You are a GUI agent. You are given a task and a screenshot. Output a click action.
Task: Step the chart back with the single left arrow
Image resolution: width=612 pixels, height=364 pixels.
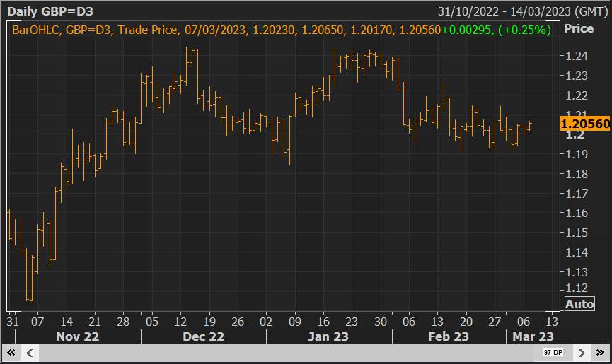[29, 353]
